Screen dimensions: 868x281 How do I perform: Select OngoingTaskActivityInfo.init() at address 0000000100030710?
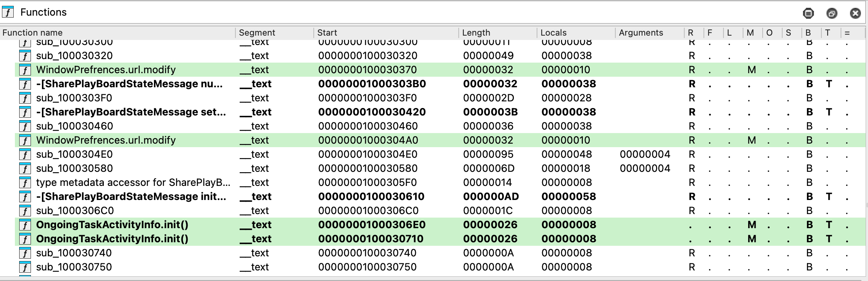112,239
